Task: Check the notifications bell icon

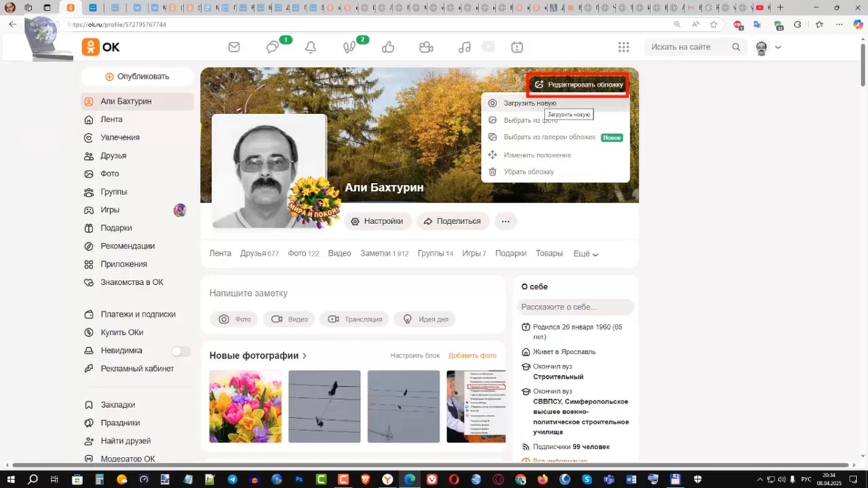Action: tap(310, 47)
